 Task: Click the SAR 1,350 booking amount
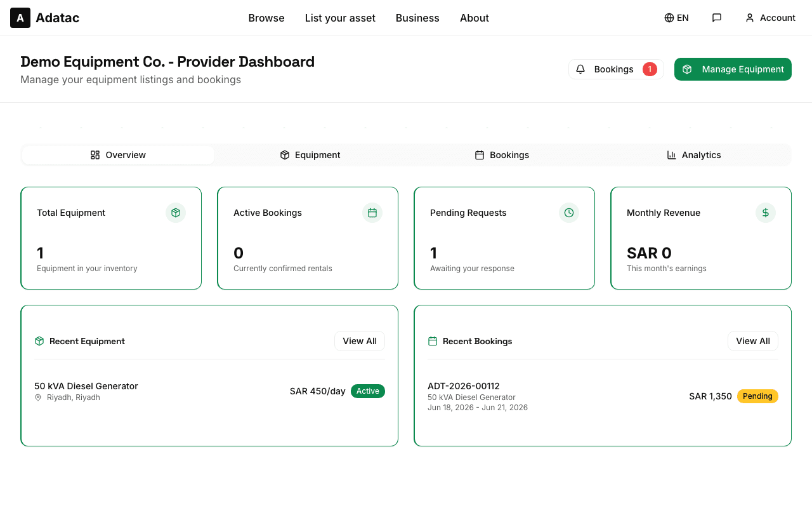point(710,396)
